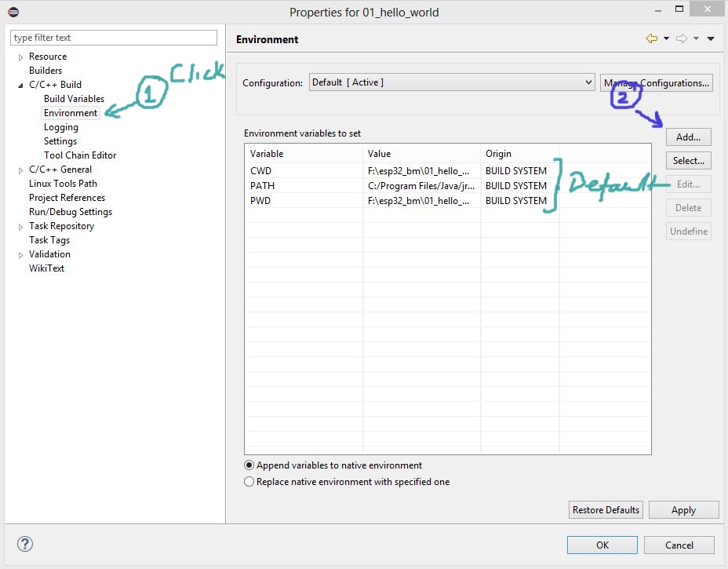Open the Configuration dropdown
This screenshot has height=569, width=728.
coord(452,82)
